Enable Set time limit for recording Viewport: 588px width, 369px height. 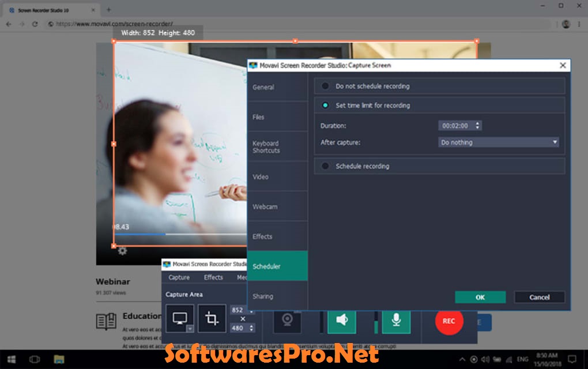325,106
